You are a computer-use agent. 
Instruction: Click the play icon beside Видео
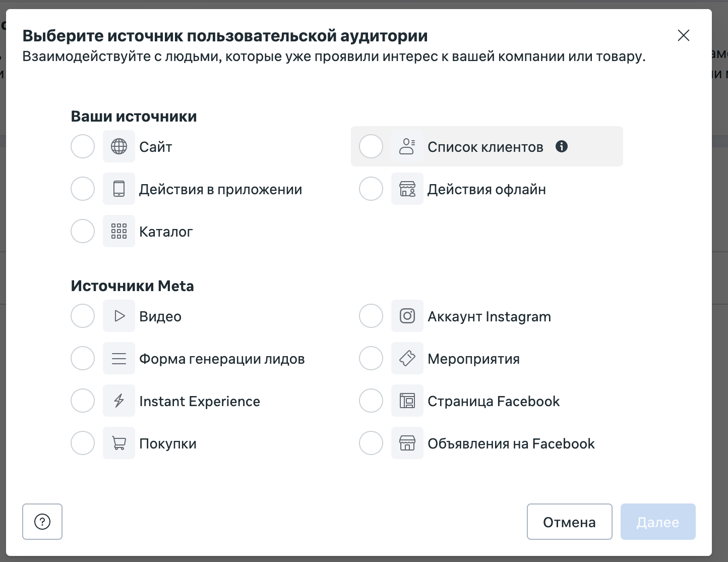(119, 316)
